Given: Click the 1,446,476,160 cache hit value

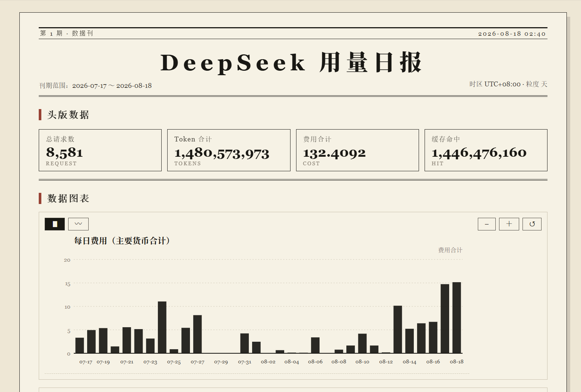Looking at the screenshot, I should coord(479,153).
